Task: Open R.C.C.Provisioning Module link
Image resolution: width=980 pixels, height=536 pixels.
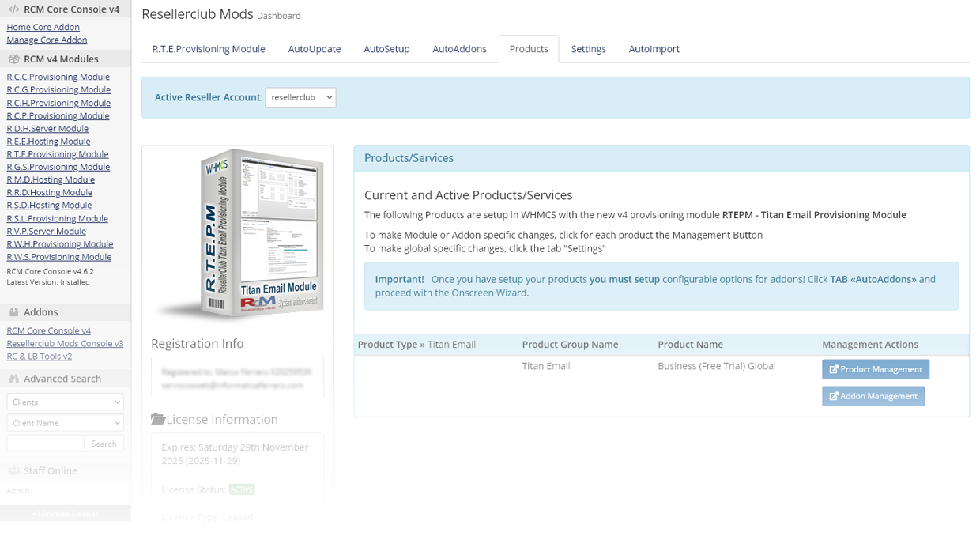Action: tap(58, 77)
